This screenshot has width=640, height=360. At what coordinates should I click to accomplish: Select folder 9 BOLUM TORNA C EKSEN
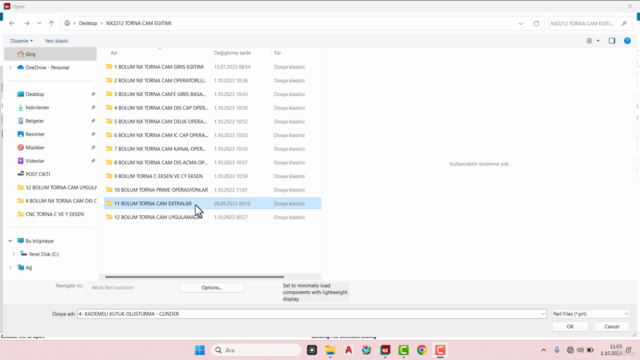[158, 176]
